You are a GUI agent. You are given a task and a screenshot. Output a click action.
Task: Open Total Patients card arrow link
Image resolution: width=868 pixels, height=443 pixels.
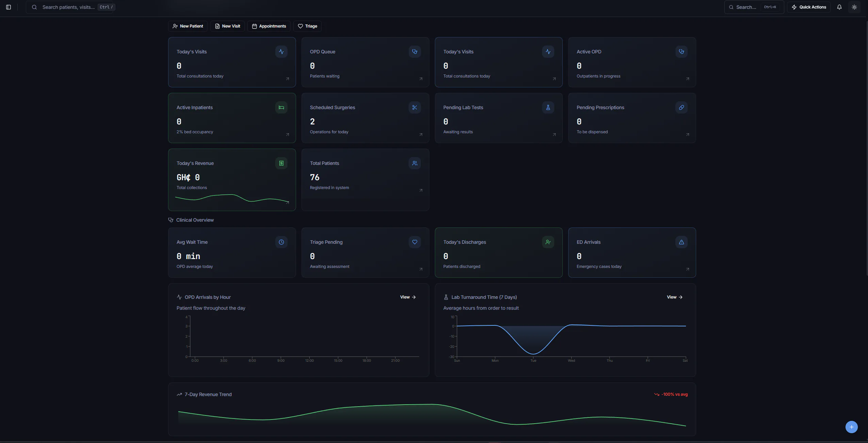[421, 190]
